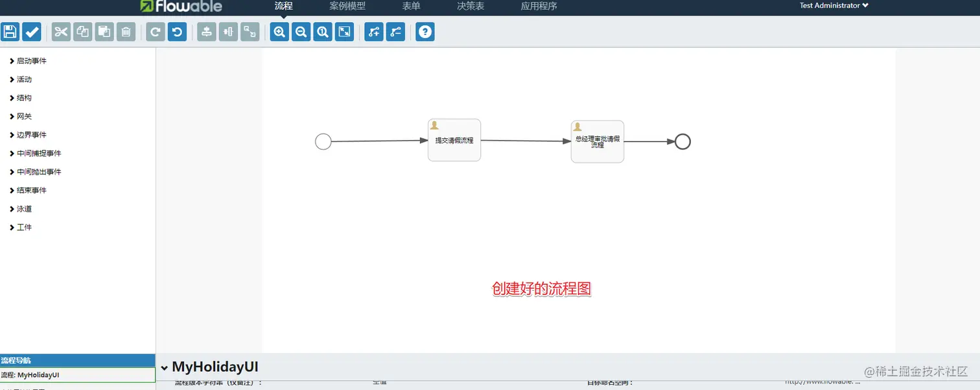Click the scissors cut icon
Screen dimensions: 980x390
(x=61, y=32)
